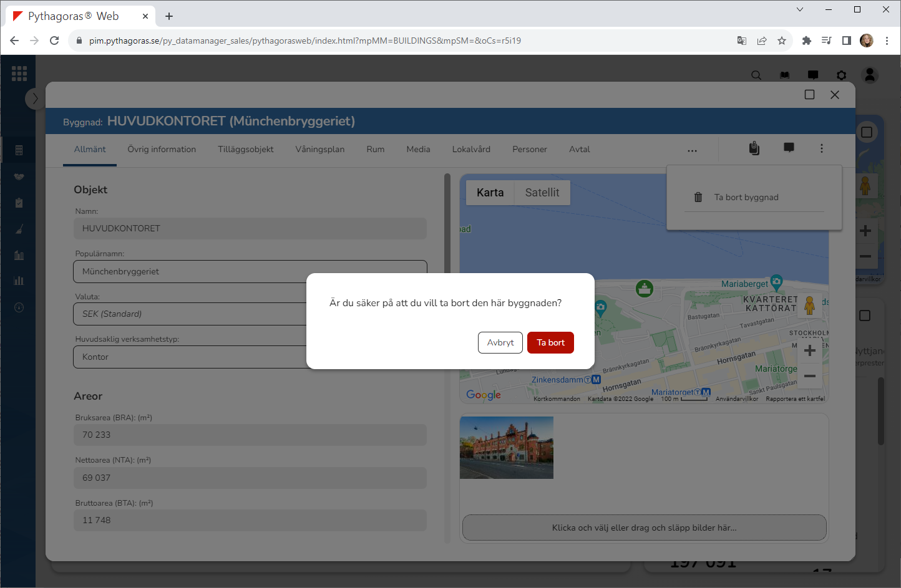Confirm deletion with the red Ta bort button
Screen dimensions: 901x588
coord(550,342)
